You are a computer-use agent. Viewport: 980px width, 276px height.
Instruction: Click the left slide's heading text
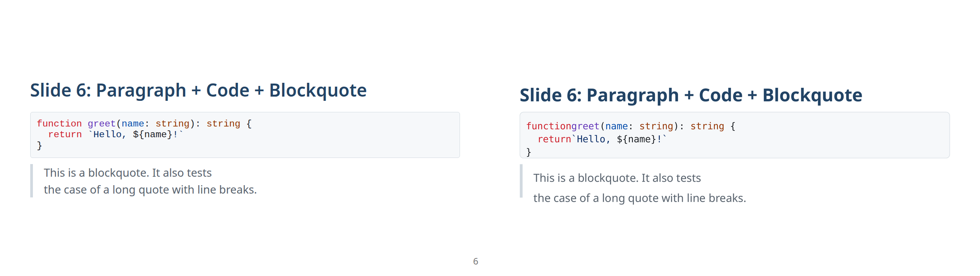pos(198,90)
